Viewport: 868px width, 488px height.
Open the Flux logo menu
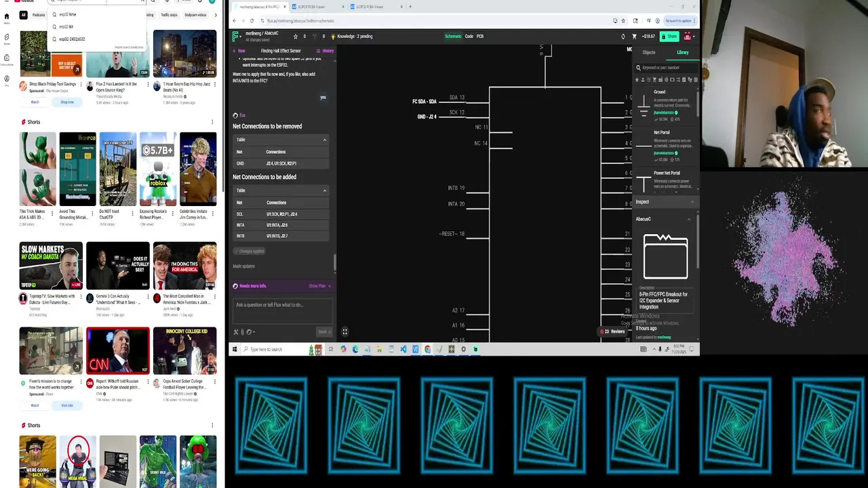tap(236, 36)
